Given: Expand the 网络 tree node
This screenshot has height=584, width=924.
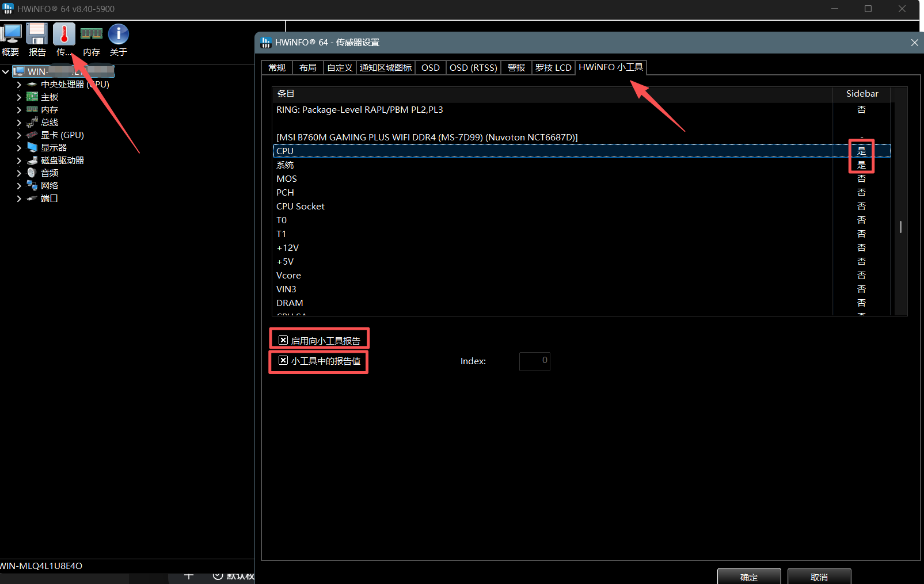Looking at the screenshot, I should [19, 186].
